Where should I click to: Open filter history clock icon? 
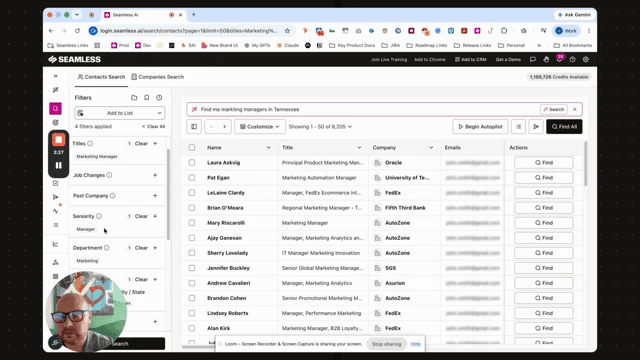pos(159,98)
